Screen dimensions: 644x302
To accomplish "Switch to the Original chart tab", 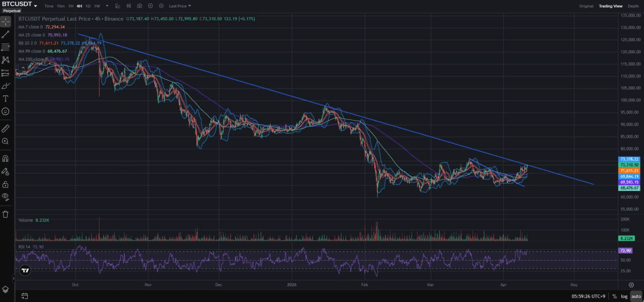I will point(586,6).
